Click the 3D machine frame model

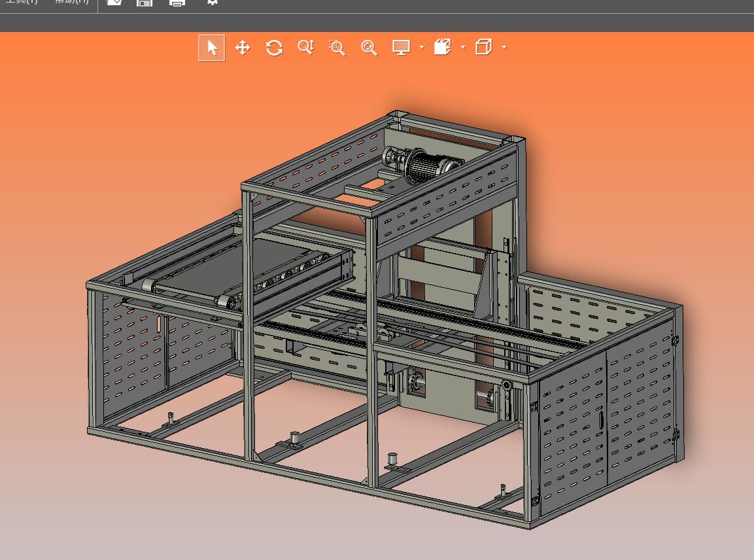[385, 320]
